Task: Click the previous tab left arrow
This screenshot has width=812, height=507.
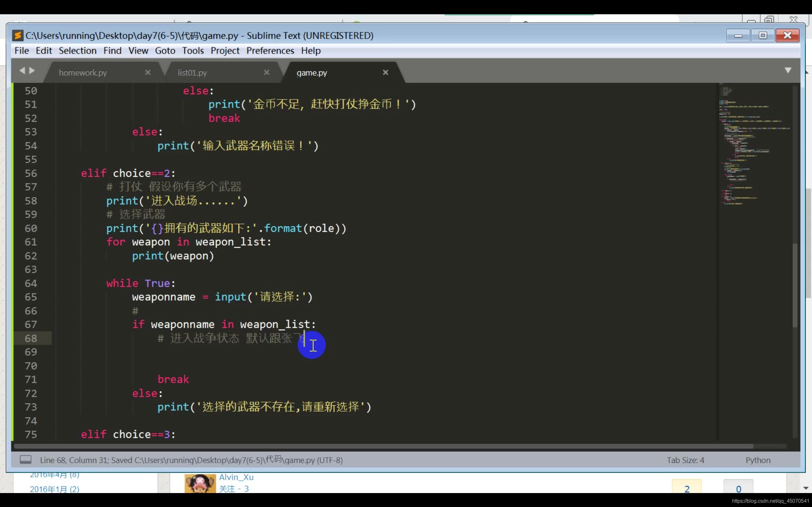Action: point(22,70)
